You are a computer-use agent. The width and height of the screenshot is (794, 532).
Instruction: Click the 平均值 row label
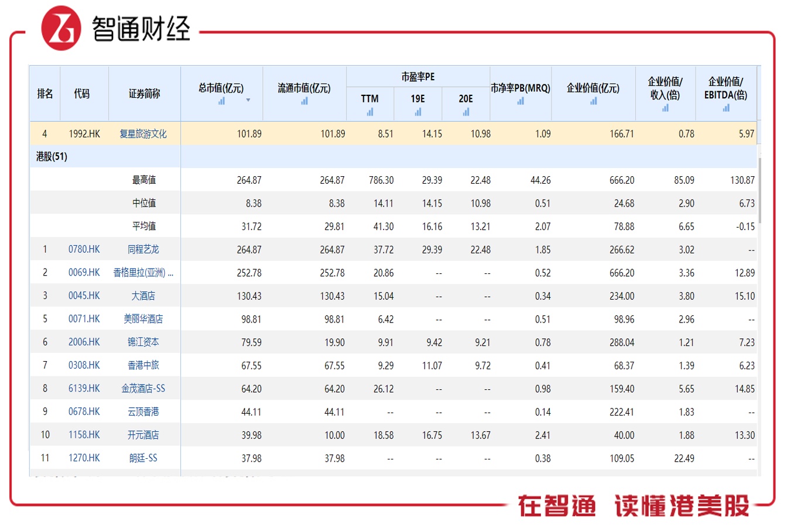144,226
